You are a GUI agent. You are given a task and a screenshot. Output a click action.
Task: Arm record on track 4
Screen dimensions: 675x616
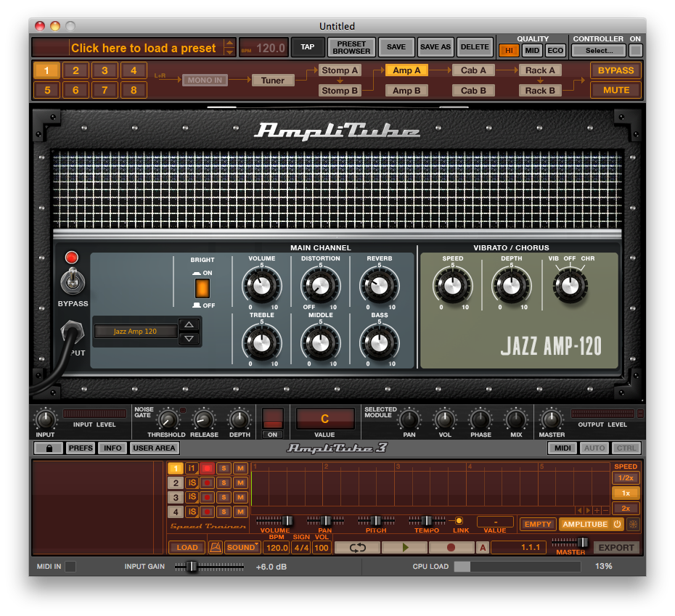click(x=207, y=512)
